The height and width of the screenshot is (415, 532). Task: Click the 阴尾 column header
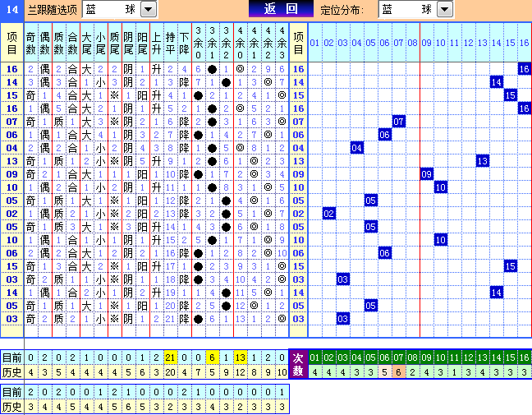coord(128,43)
